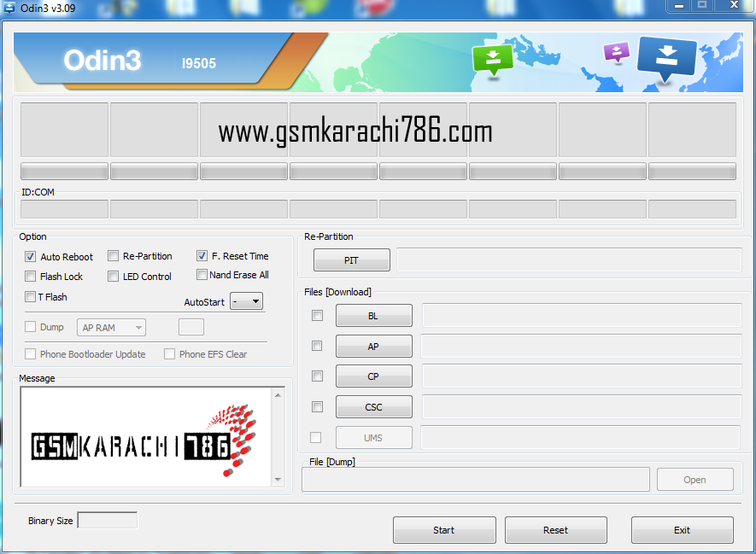Screen dimensions: 756x554
Task: Click the AP file path field
Action: pos(582,346)
